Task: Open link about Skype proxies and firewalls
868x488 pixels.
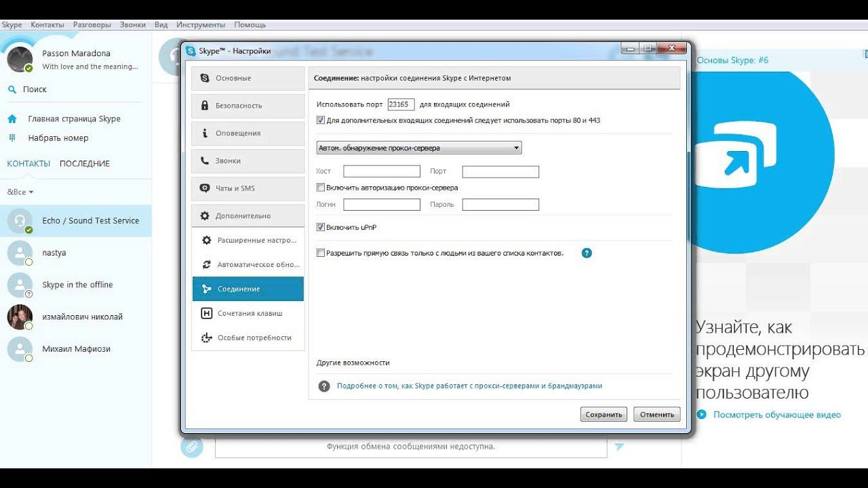Action: click(469, 386)
